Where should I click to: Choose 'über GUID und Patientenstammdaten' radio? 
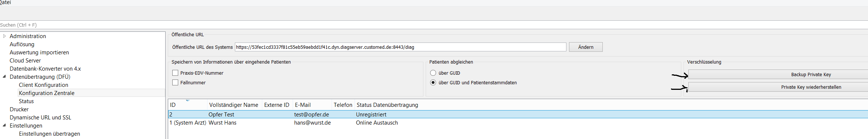point(433,82)
